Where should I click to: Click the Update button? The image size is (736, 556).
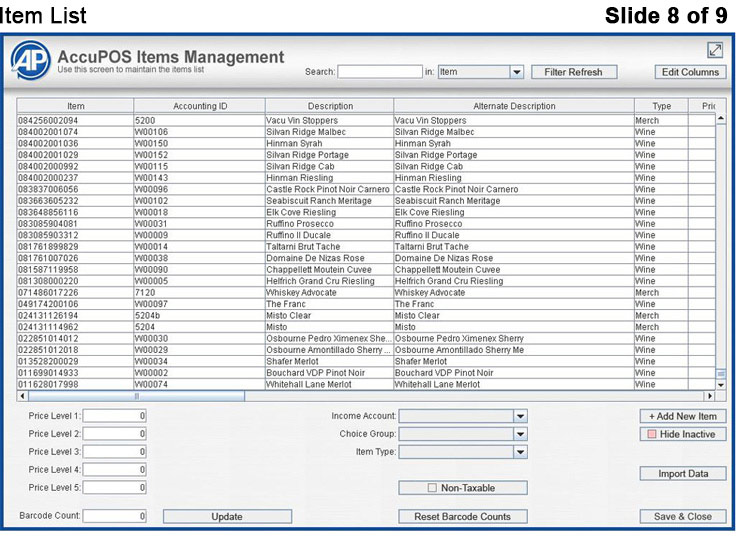pos(227,517)
